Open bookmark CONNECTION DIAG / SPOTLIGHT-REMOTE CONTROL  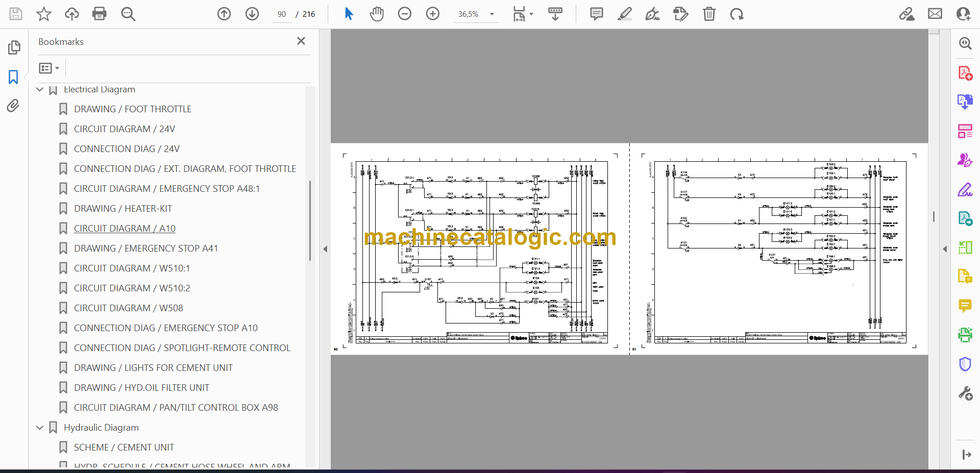point(182,348)
